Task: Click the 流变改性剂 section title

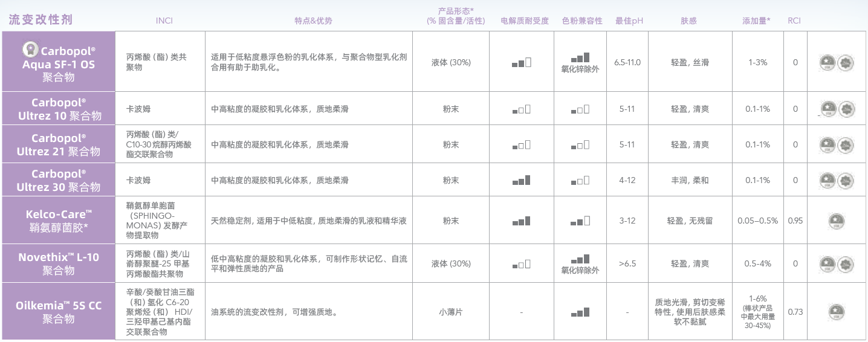Action: (x=40, y=19)
